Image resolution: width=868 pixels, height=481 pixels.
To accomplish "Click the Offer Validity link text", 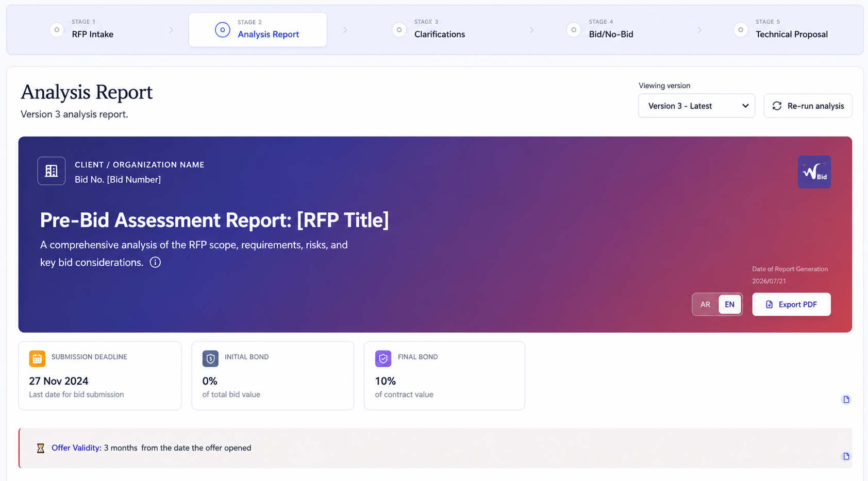I will (x=76, y=448).
